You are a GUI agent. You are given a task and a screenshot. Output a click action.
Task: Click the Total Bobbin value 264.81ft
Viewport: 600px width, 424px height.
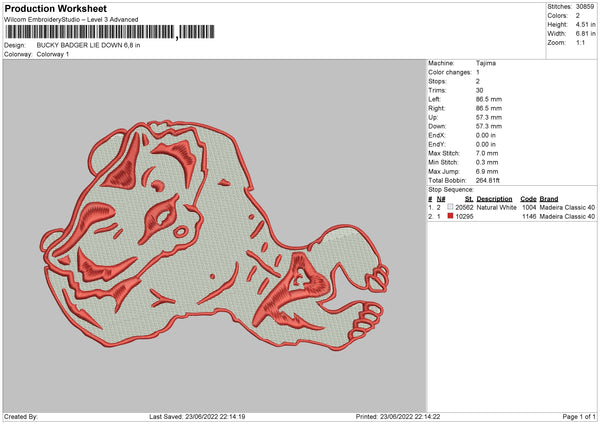tap(488, 181)
